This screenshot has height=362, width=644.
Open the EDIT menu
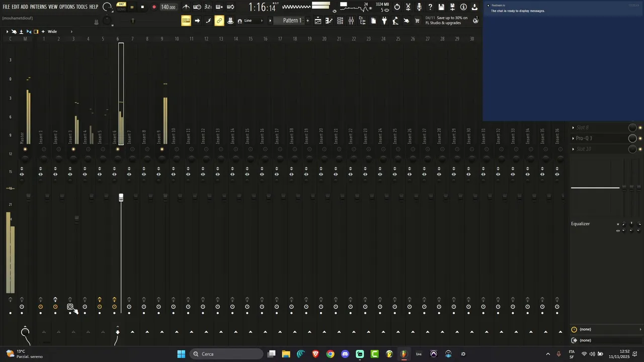(x=16, y=7)
